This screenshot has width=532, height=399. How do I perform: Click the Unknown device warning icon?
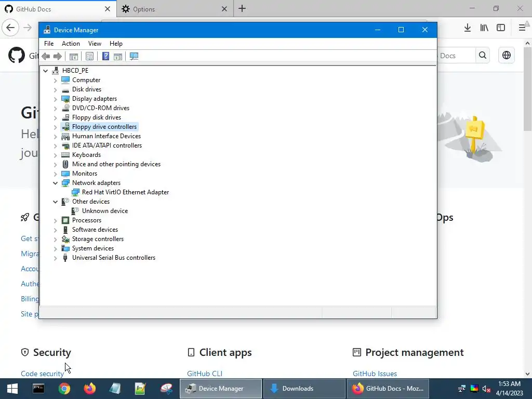75,211
